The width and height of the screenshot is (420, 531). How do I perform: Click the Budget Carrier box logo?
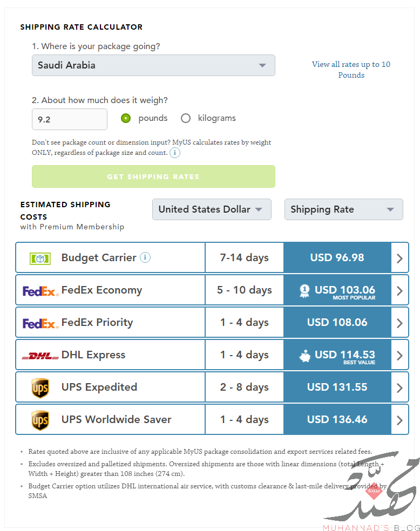click(x=40, y=258)
